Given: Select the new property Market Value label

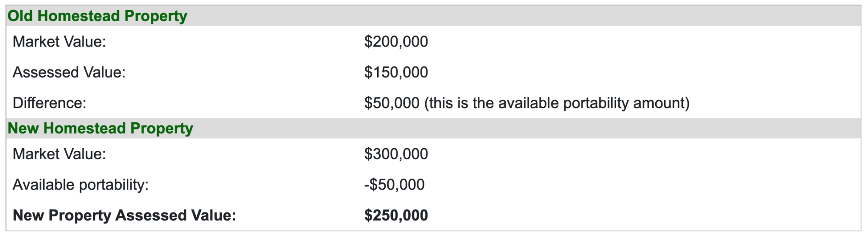Looking at the screenshot, I should [59, 154].
